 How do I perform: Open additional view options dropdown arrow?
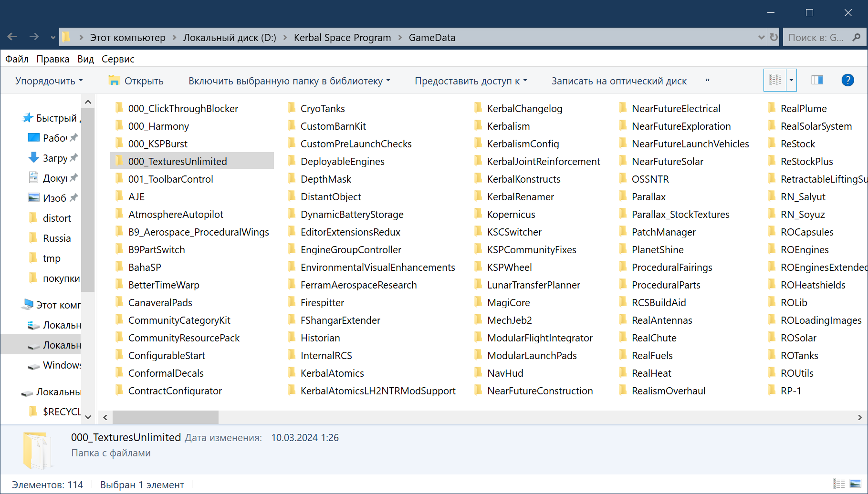coord(791,80)
